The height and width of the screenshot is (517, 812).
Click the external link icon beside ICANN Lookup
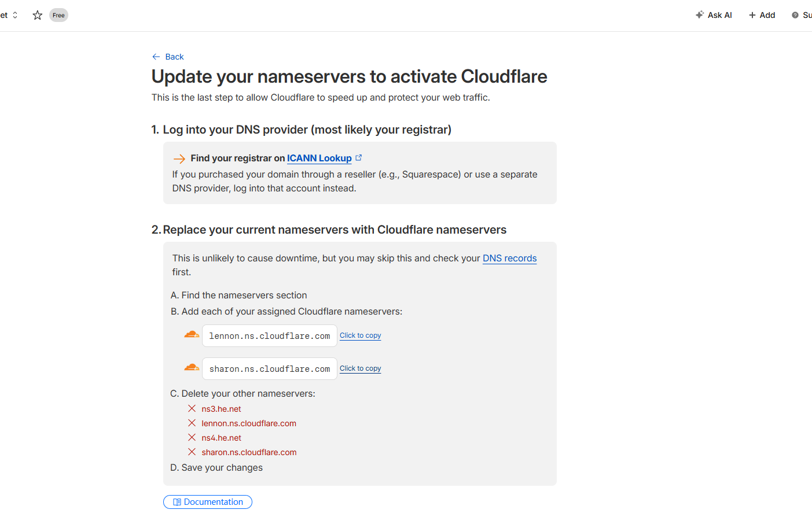point(359,157)
